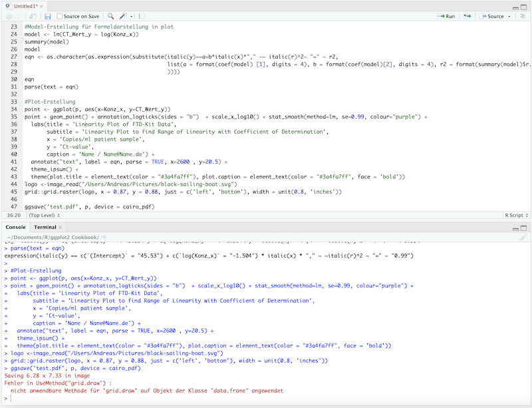Open the R Script file type dropdown
Viewport: 532px width, 408px height.
[515, 215]
